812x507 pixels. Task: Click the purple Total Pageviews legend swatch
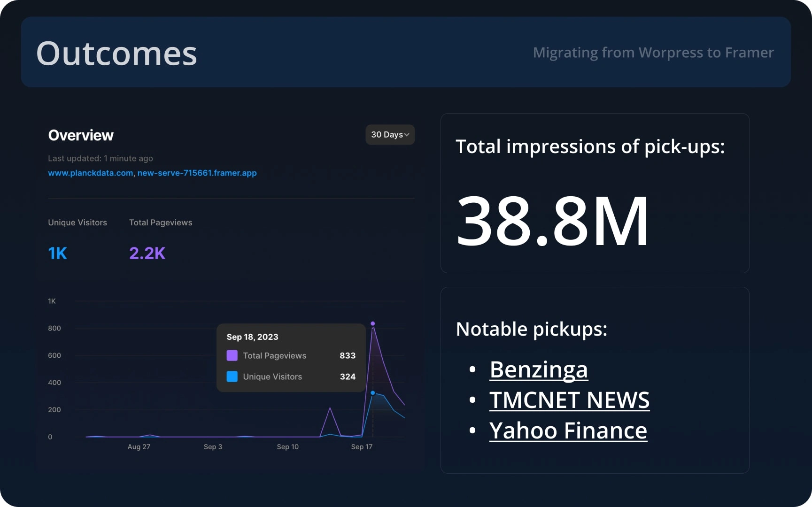pos(232,355)
